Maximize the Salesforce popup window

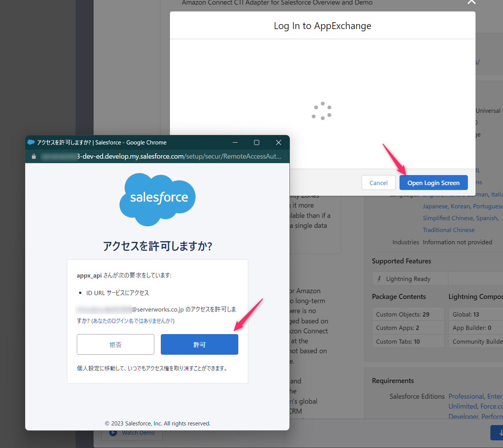click(x=257, y=142)
